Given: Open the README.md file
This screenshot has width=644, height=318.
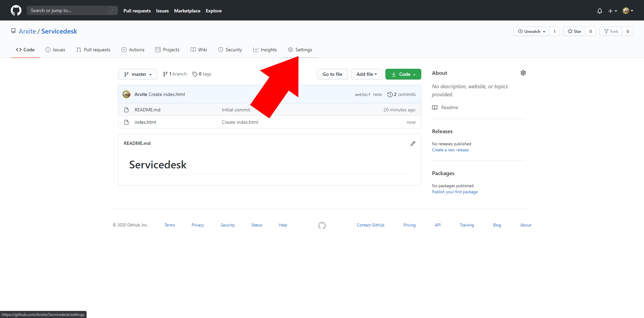Looking at the screenshot, I should 147,110.
